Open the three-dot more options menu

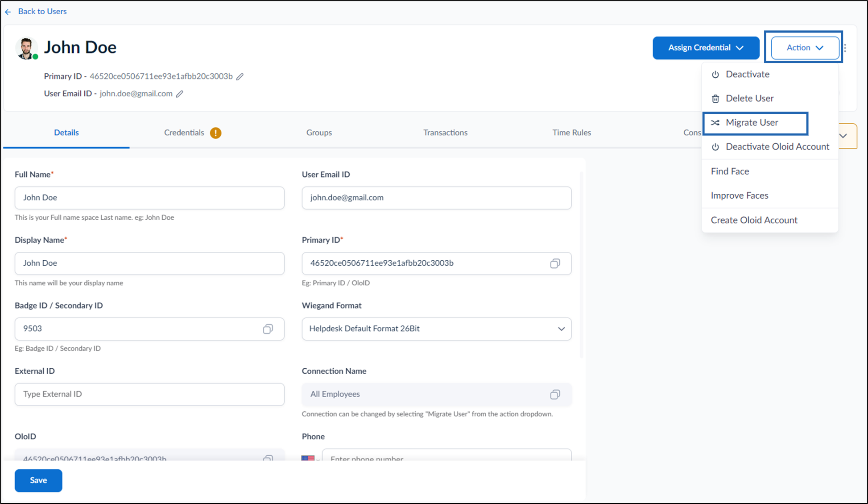point(845,48)
